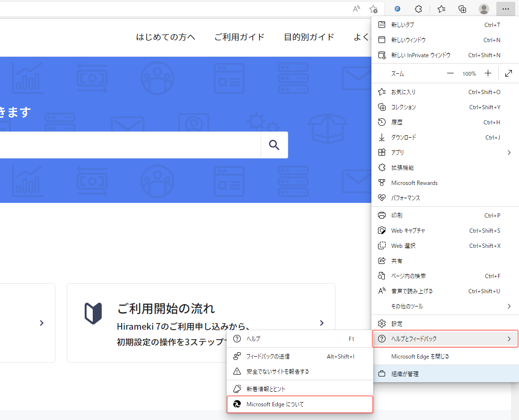The height and width of the screenshot is (420, 519).
Task: Choose コレクション in the menu
Action: (445, 107)
